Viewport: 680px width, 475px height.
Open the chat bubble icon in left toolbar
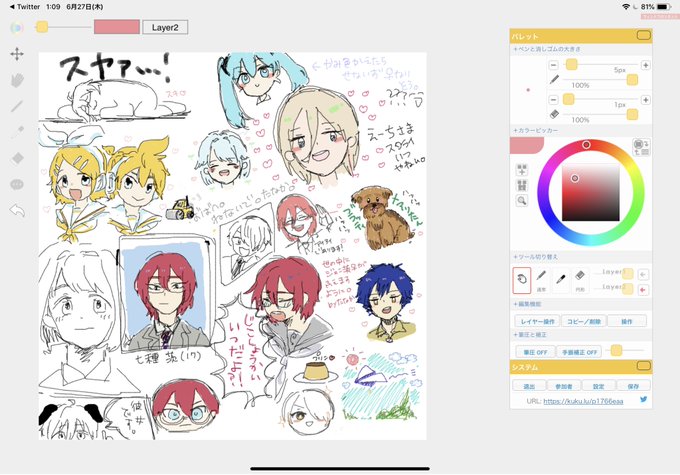coord(17,184)
